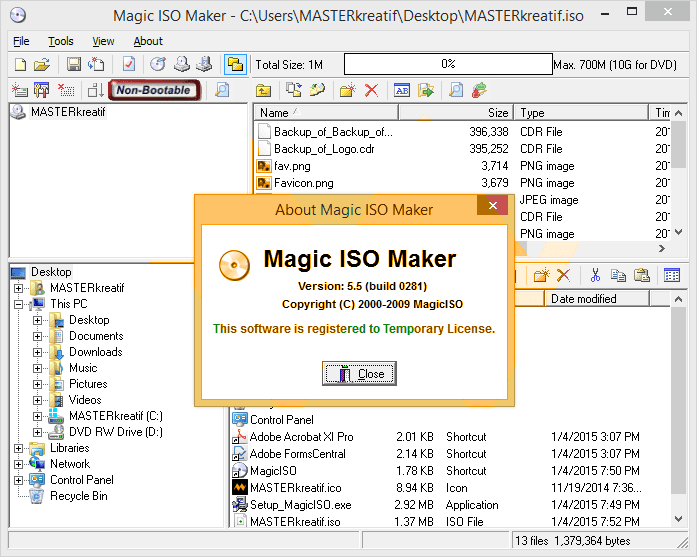697x557 pixels.
Task: Click the magnifier search icon left pane
Action: (x=222, y=90)
